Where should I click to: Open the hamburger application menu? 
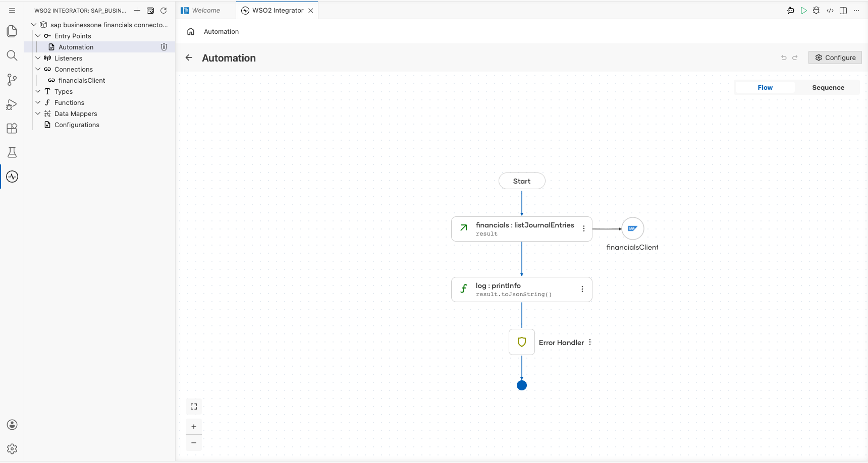click(12, 10)
